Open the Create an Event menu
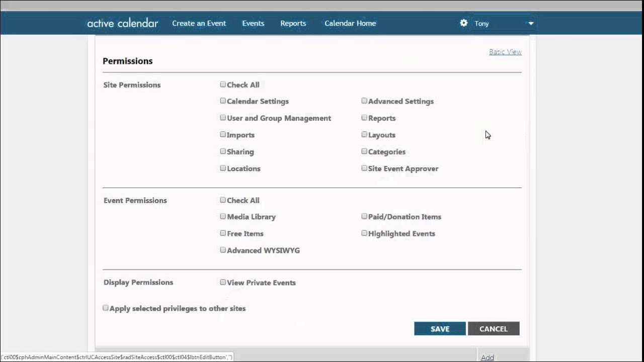 pyautogui.click(x=199, y=23)
